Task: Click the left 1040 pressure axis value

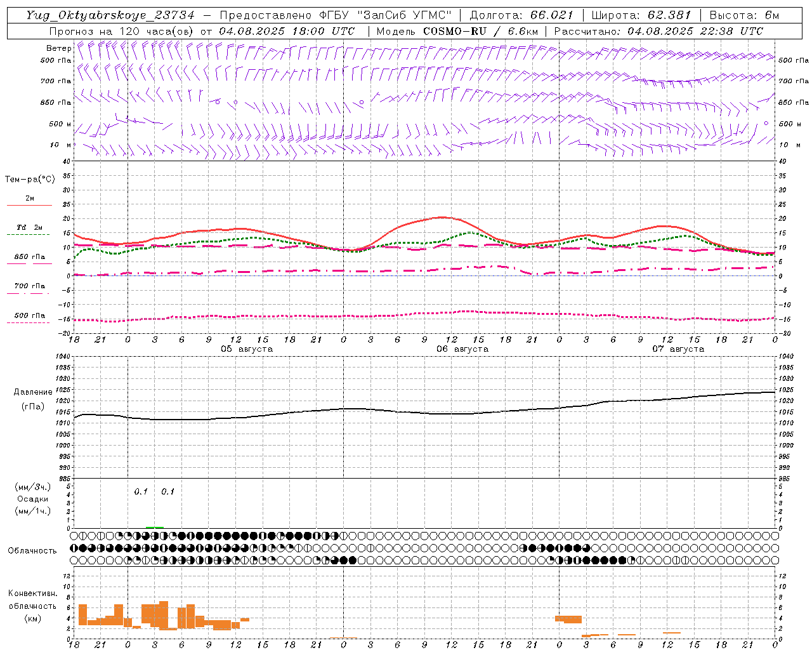Action: pos(63,357)
